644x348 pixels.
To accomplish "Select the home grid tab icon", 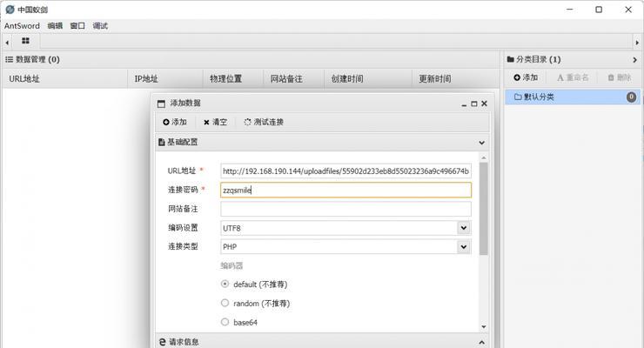I will point(25,41).
